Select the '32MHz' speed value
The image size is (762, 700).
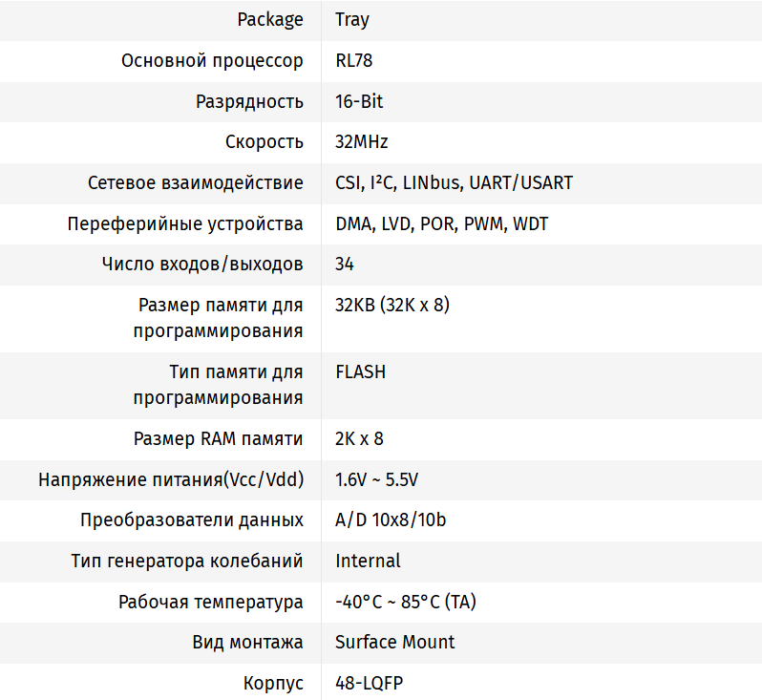click(362, 142)
